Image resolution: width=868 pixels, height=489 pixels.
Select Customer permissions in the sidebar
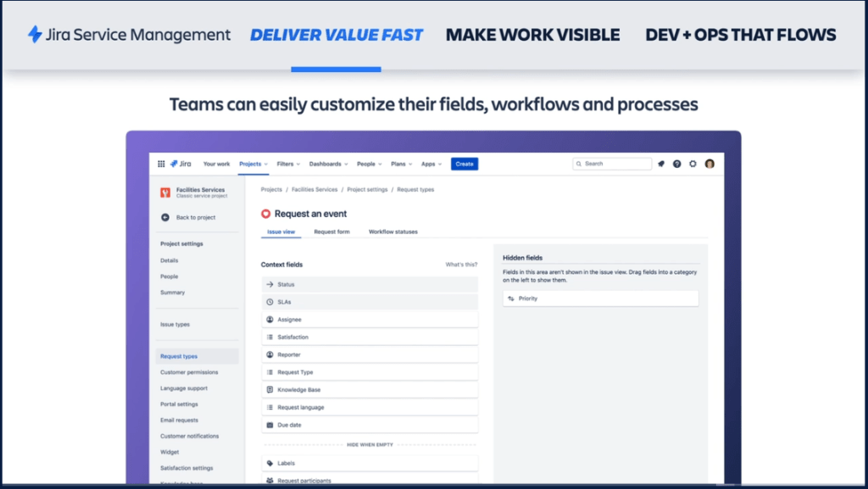(x=189, y=372)
